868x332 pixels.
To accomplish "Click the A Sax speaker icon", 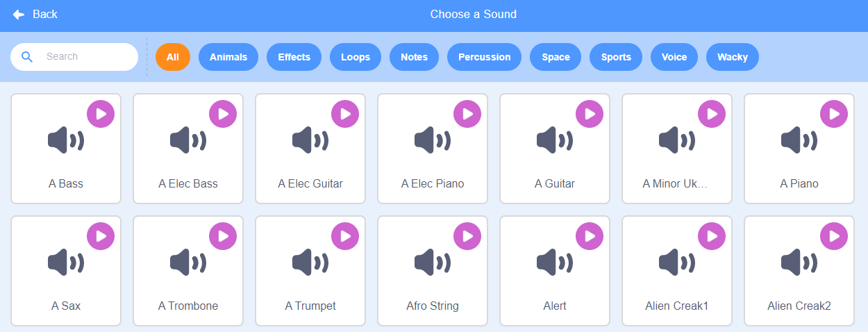I will 65,263.
